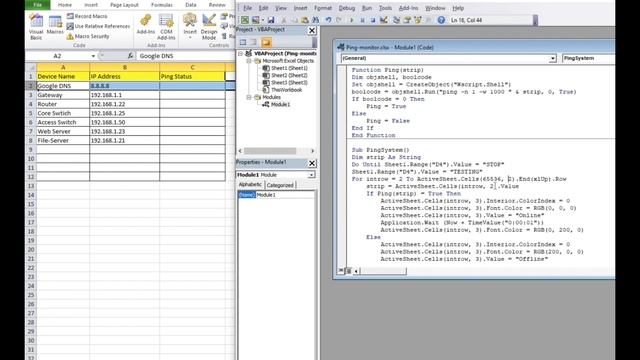640x360 pixels.
Task: Click the Visual Basic ribbon button
Action: coord(36,27)
